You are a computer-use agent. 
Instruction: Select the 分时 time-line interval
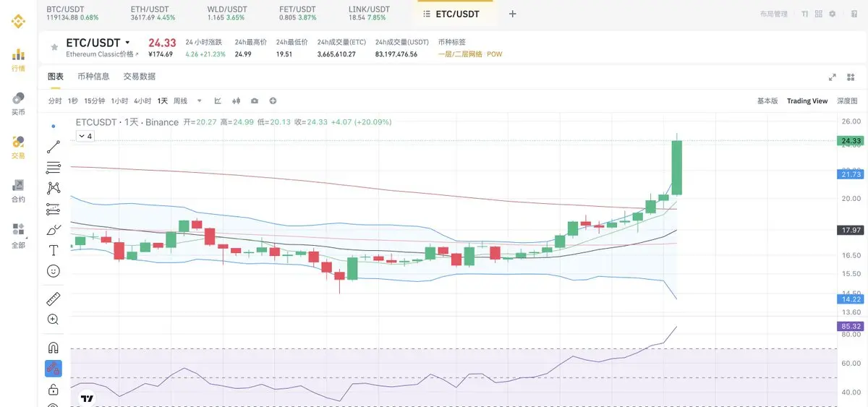click(x=55, y=101)
